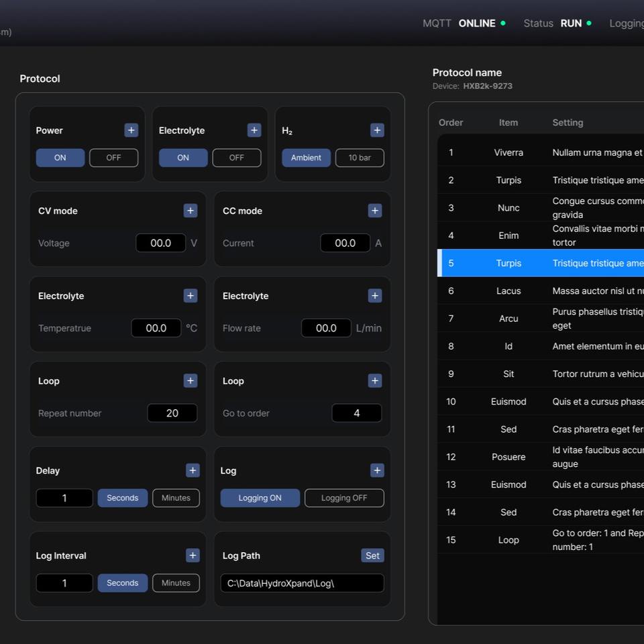644x644 pixels.
Task: Click the Log Path text field
Action: point(302,583)
